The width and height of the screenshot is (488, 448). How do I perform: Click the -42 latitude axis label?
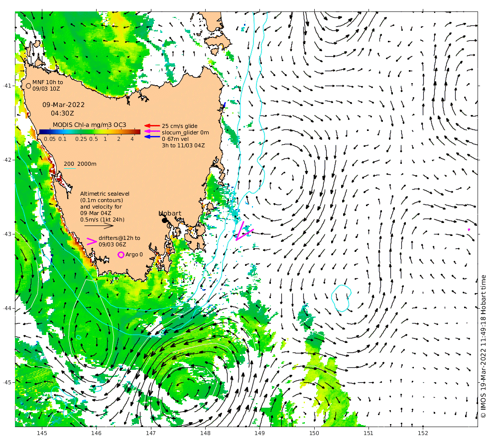click(x=7, y=160)
